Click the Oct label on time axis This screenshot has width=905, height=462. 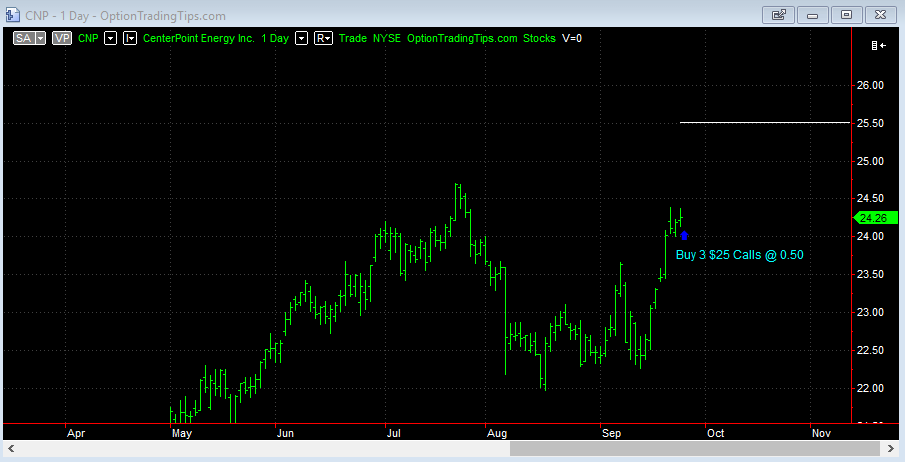pos(716,433)
